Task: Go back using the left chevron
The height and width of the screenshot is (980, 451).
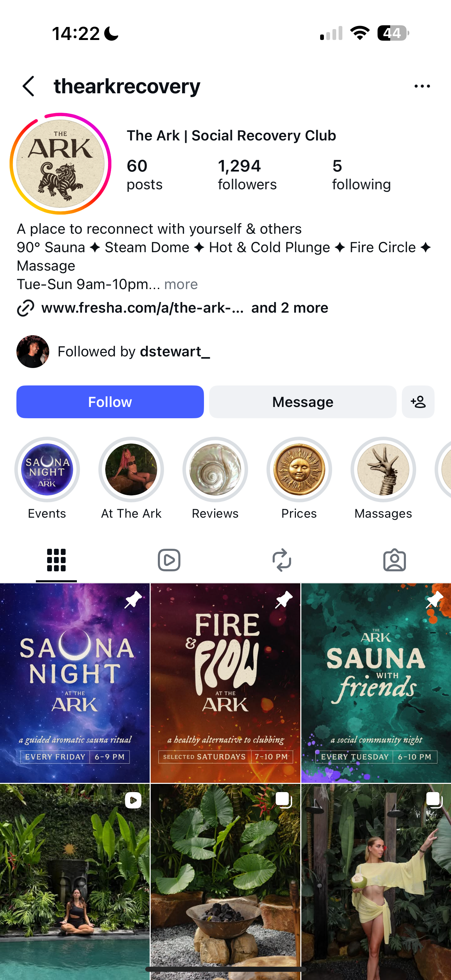Action: click(28, 86)
